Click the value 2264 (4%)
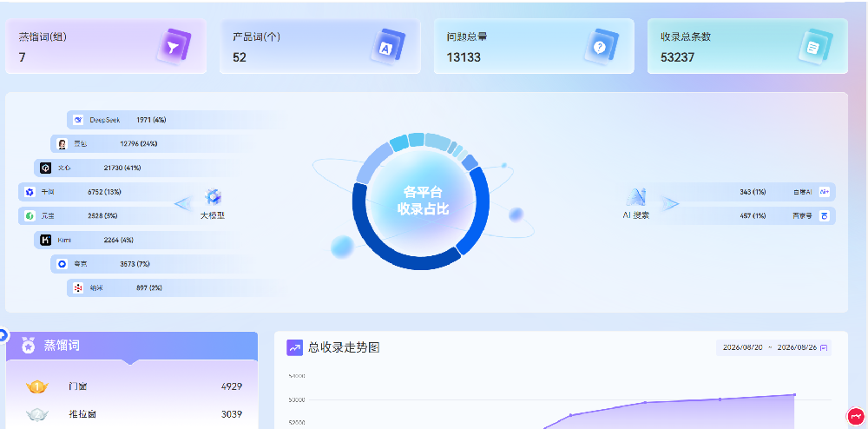Screen dimensions: 868x429 coord(118,241)
